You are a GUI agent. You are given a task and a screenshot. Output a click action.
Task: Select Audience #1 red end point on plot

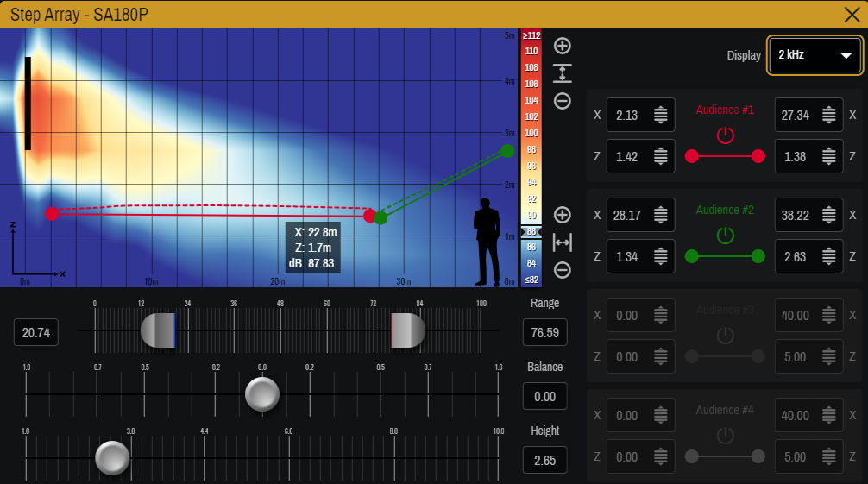click(x=370, y=216)
